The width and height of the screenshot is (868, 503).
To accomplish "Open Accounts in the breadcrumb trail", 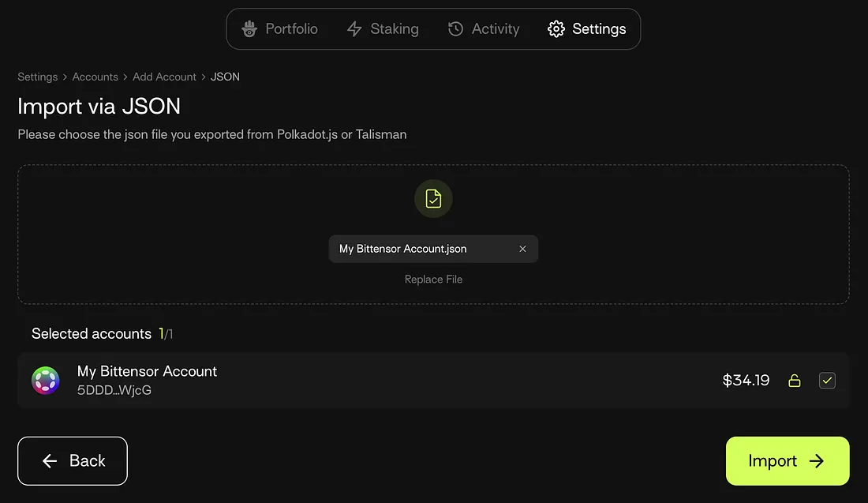I will pos(95,77).
